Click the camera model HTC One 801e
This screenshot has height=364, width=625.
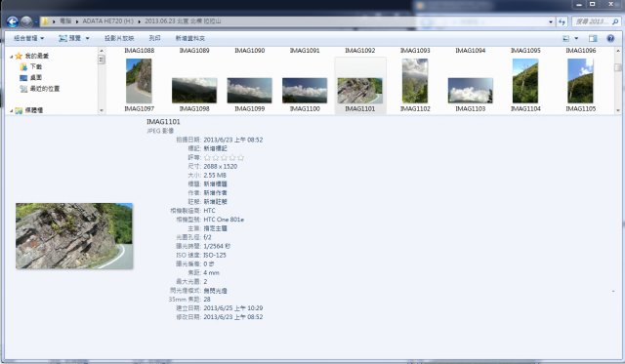click(x=224, y=220)
